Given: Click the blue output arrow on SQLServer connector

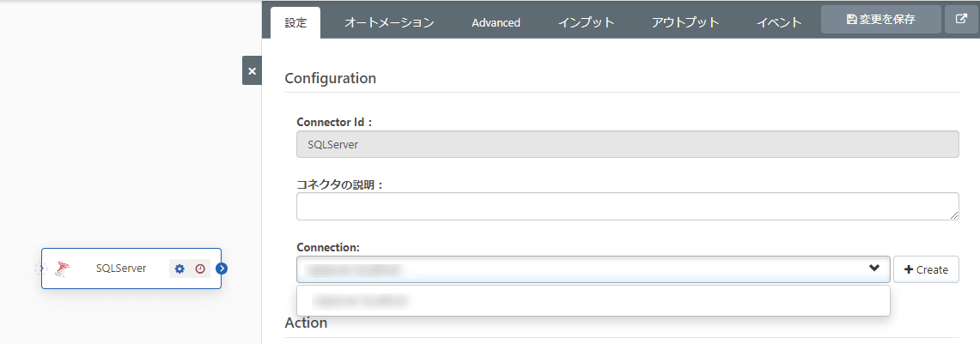Looking at the screenshot, I should pos(222,269).
